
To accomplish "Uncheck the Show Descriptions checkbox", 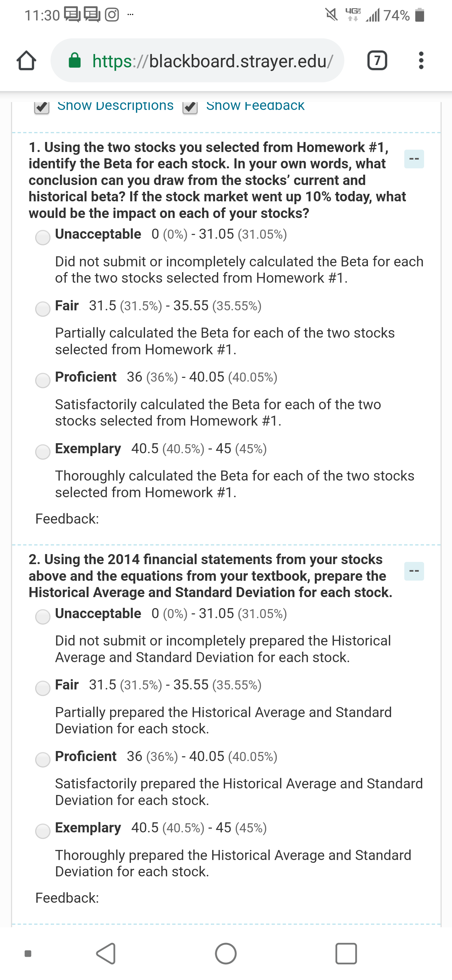I will click(42, 107).
